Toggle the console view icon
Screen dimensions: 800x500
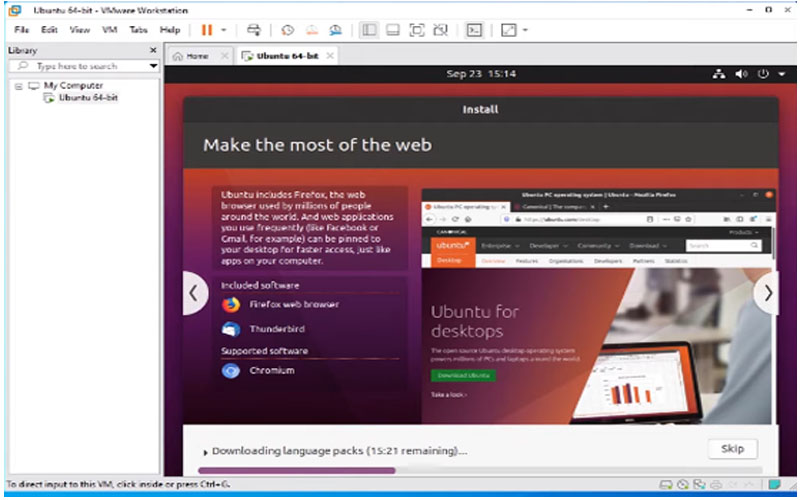tap(474, 30)
